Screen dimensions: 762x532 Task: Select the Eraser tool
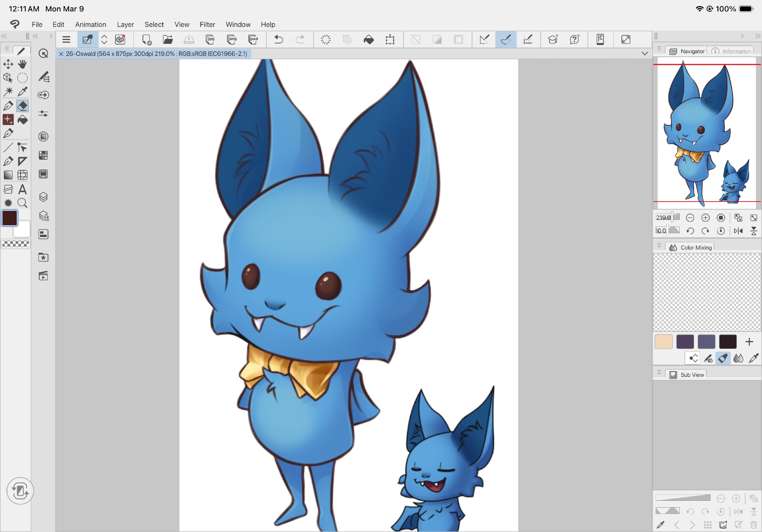tap(22, 106)
